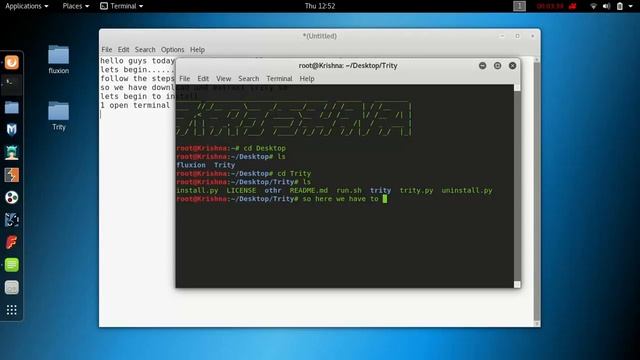The image size is (640, 360).
Task: Open Help menu in terminal window
Action: (307, 78)
